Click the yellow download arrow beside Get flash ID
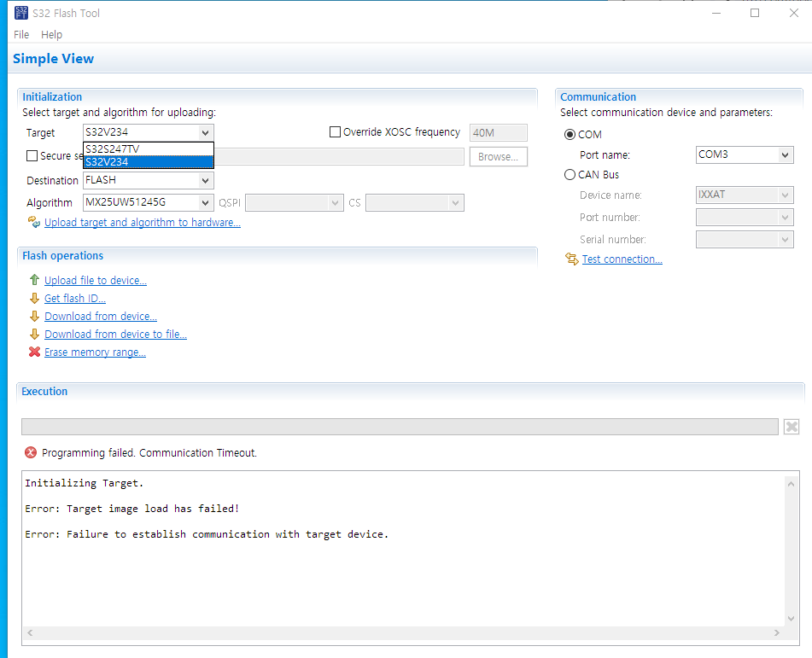This screenshot has width=812, height=658. [34, 298]
